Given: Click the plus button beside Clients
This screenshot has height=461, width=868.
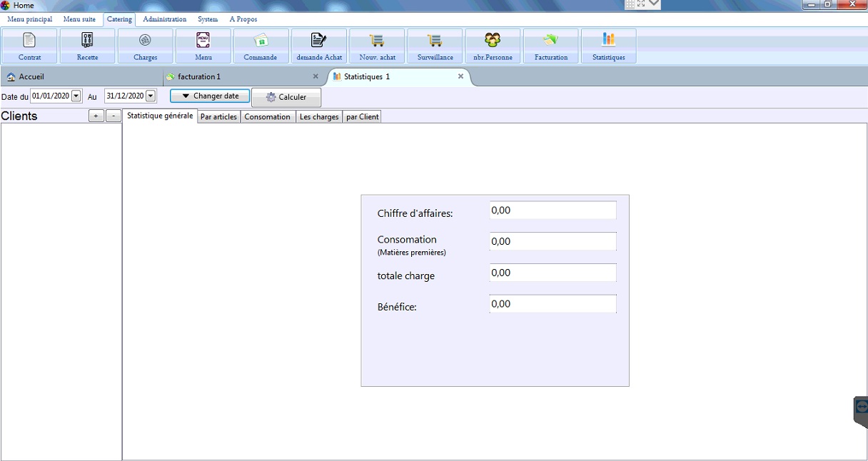Looking at the screenshot, I should [x=96, y=116].
